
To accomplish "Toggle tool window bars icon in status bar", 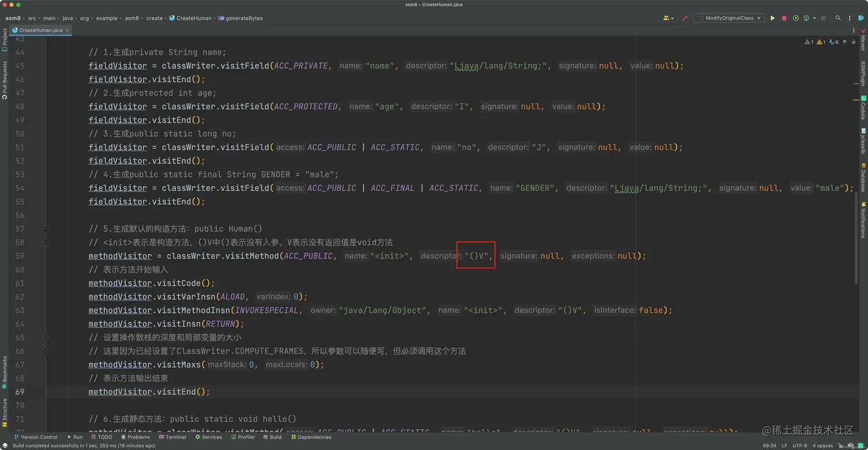I will point(5,445).
